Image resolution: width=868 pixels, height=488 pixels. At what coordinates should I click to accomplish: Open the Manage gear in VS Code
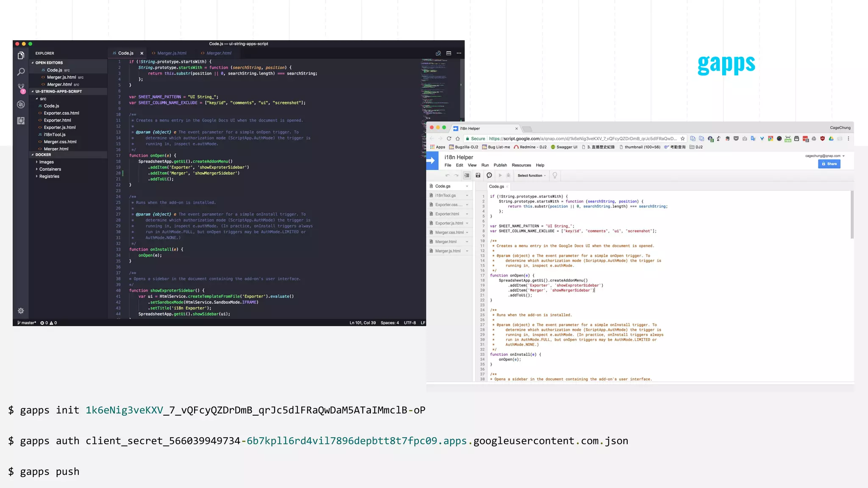pyautogui.click(x=21, y=311)
